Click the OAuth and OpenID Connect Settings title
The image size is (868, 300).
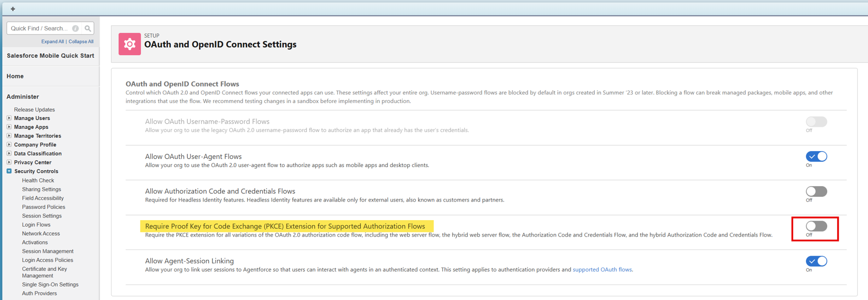220,44
